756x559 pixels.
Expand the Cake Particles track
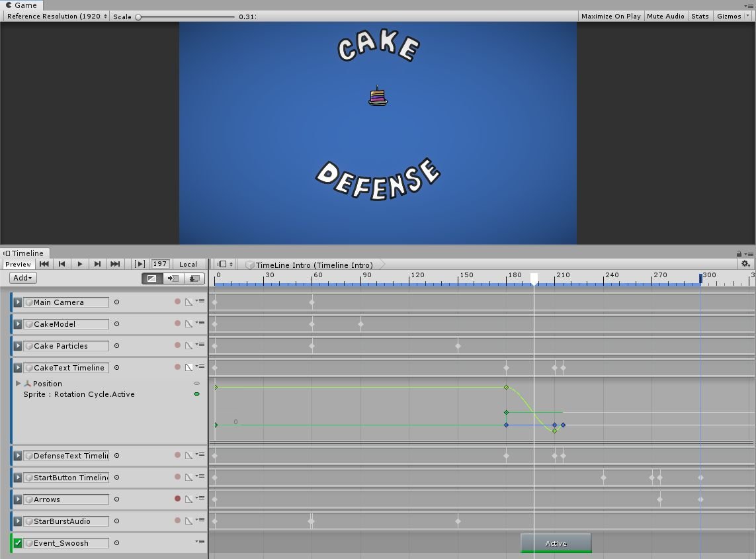coord(17,346)
